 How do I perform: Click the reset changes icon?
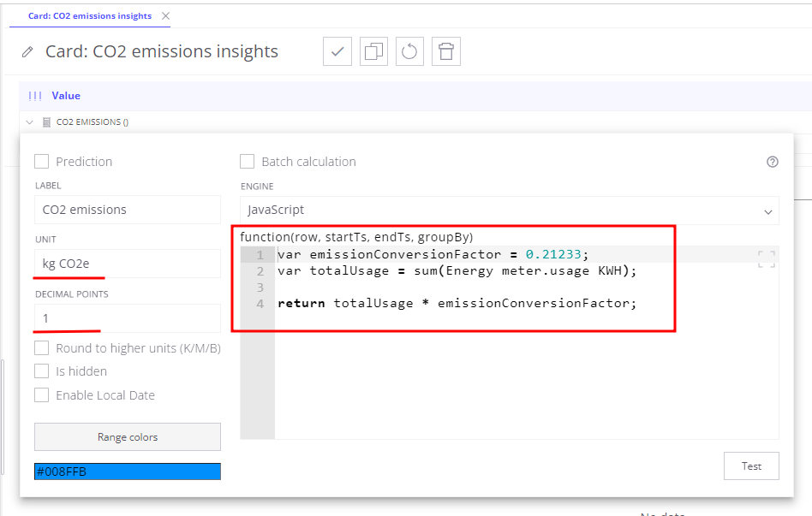[x=409, y=51]
